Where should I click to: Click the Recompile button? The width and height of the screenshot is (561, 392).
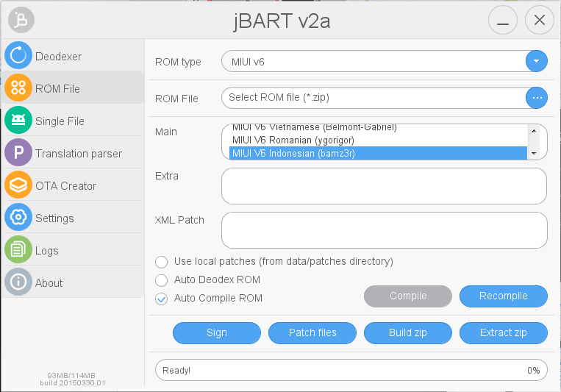504,296
